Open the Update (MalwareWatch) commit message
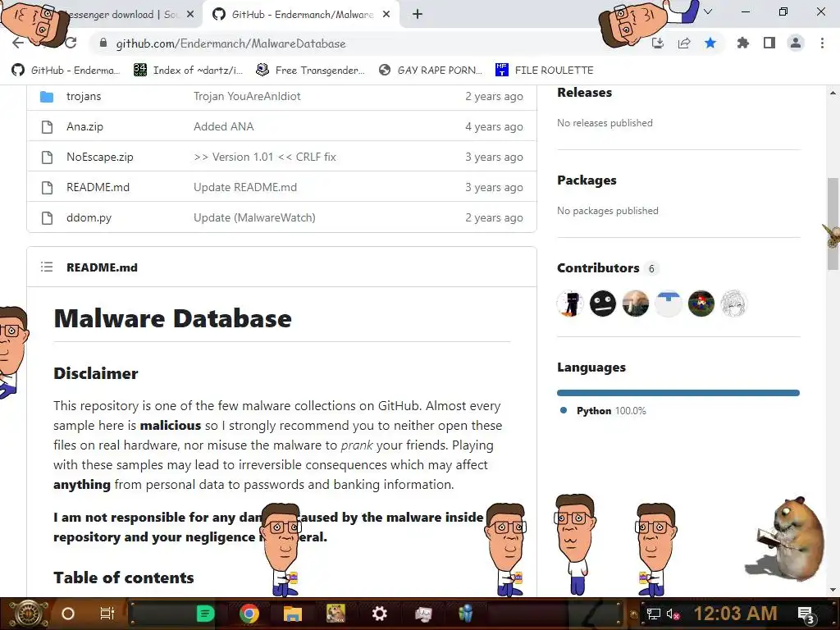The image size is (840, 630). 254,218
